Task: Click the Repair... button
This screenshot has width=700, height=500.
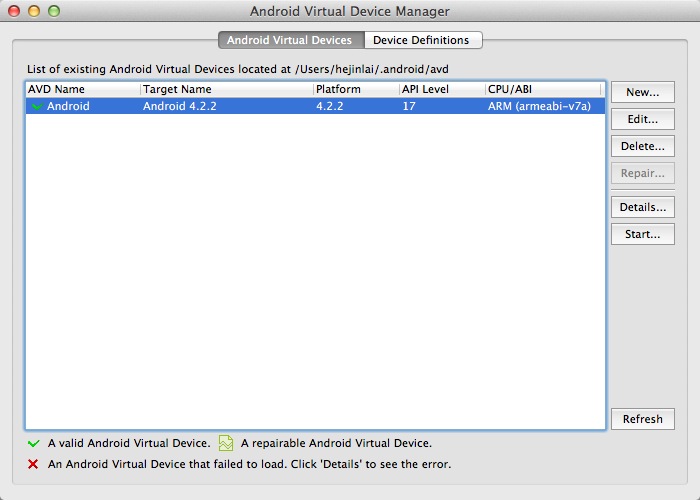Action: (x=642, y=173)
